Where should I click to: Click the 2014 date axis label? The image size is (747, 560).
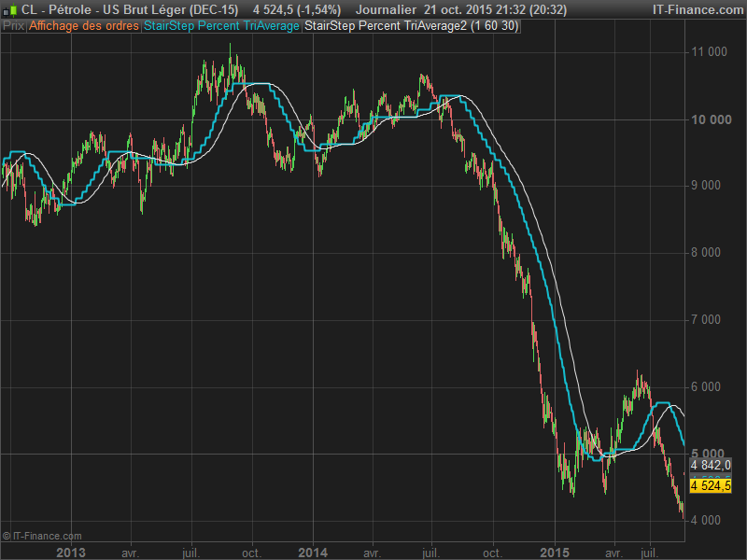pyautogui.click(x=313, y=553)
